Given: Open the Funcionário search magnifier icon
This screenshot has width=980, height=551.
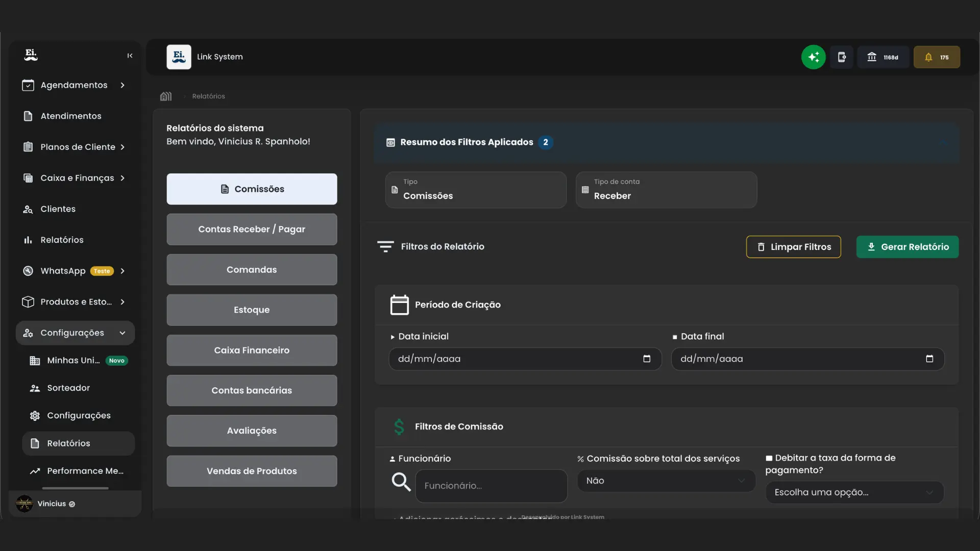Looking at the screenshot, I should (401, 482).
